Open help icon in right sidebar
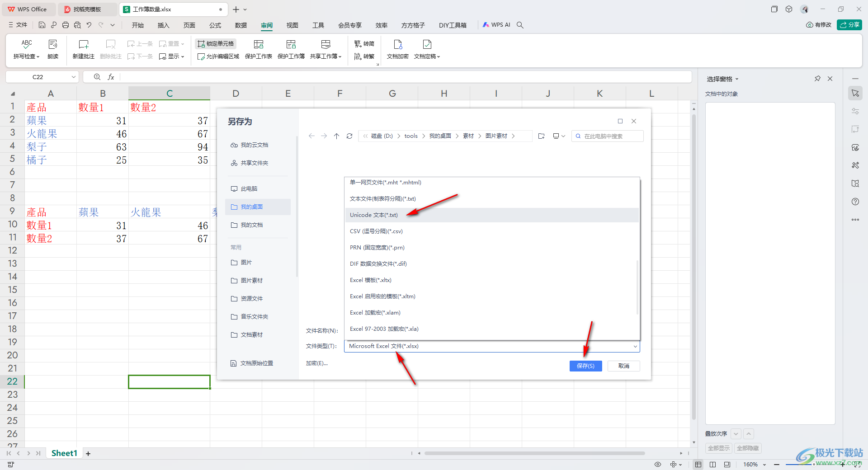Image resolution: width=868 pixels, height=470 pixels. (855, 202)
